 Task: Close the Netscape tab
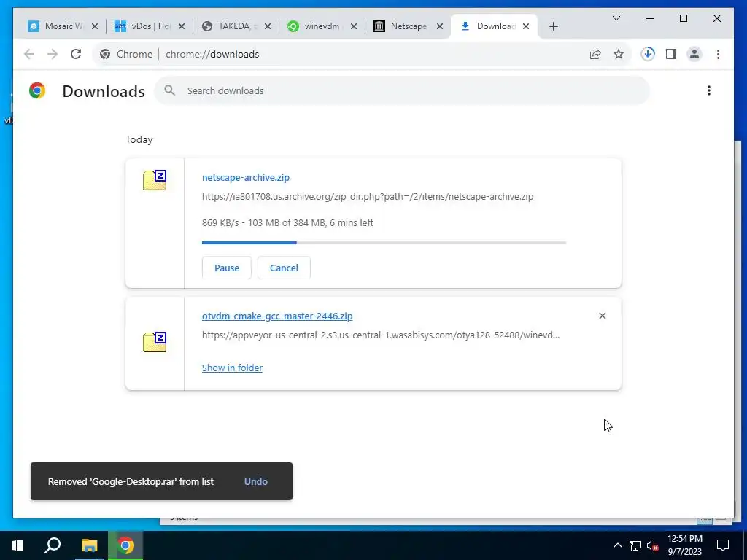click(440, 26)
